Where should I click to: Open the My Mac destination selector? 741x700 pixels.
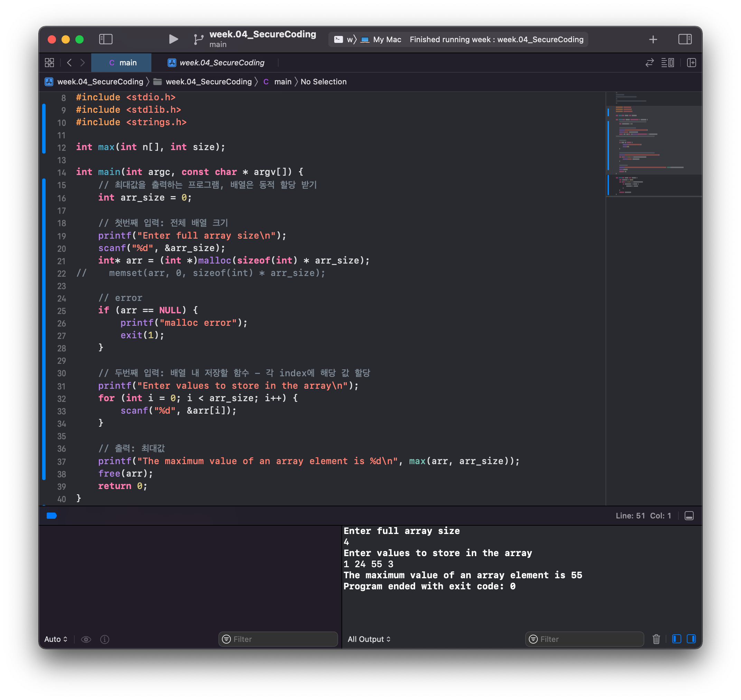click(x=386, y=39)
